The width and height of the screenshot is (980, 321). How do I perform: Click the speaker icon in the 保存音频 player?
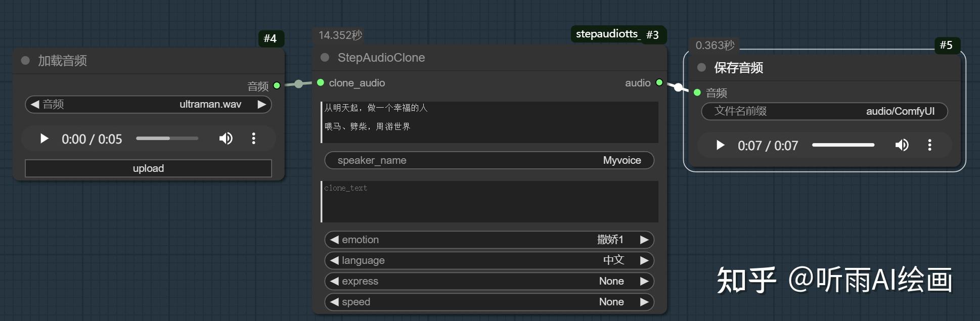tap(902, 145)
